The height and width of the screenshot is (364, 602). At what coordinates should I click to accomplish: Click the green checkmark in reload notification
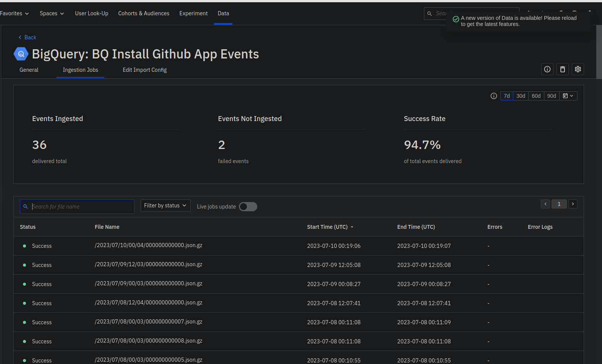click(x=456, y=19)
